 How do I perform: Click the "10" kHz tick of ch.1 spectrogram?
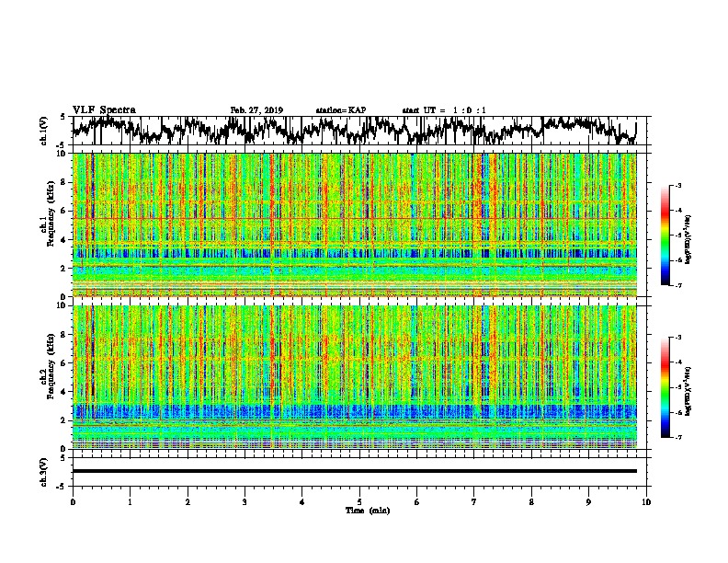coord(63,154)
